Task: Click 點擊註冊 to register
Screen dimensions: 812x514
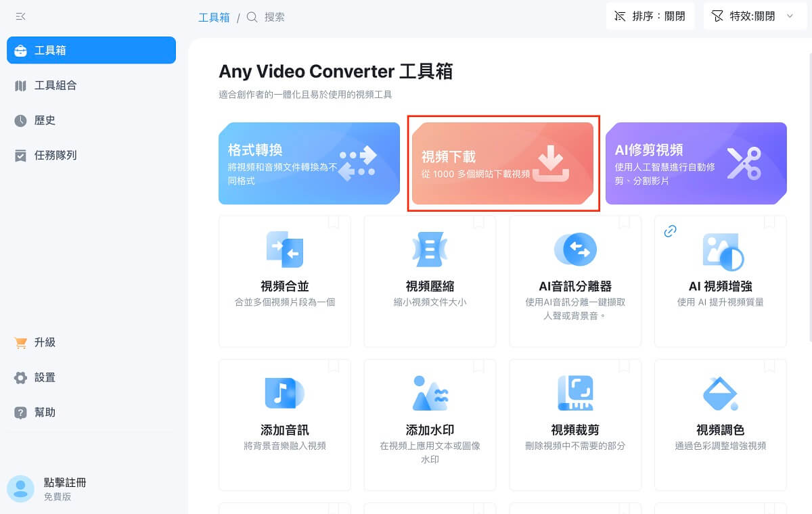Action: (65, 482)
